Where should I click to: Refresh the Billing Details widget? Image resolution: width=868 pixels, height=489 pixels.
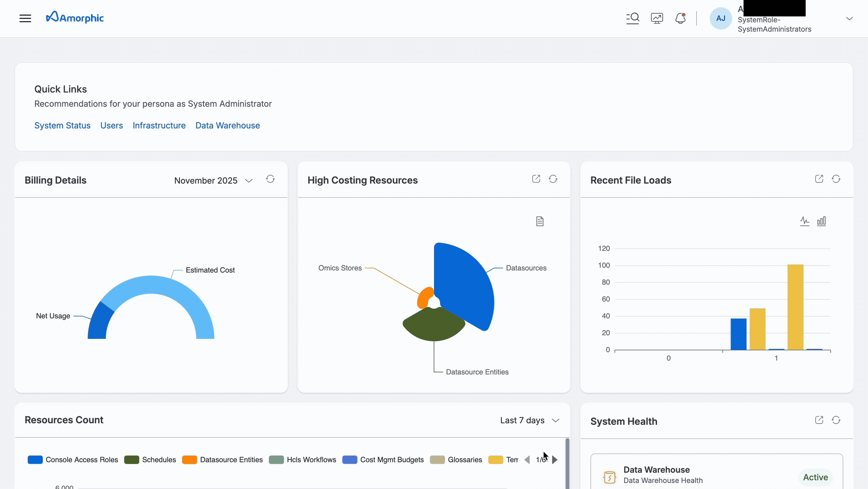pyautogui.click(x=270, y=179)
